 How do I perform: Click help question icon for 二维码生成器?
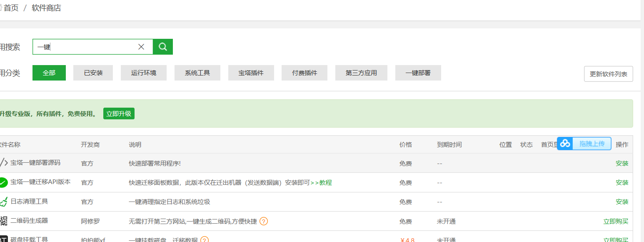264,221
